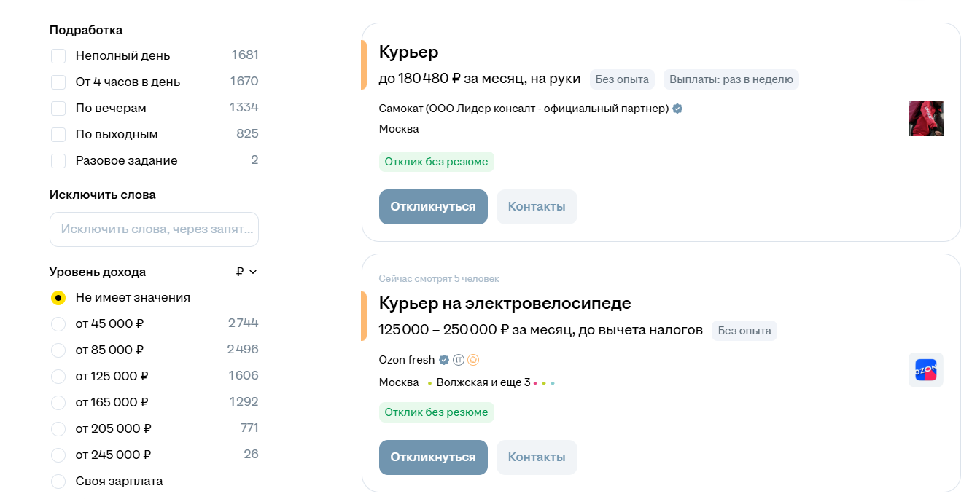Click the verified checkmark badge next to Ozon fresh
Screen dimensions: 980x499
tap(443, 359)
